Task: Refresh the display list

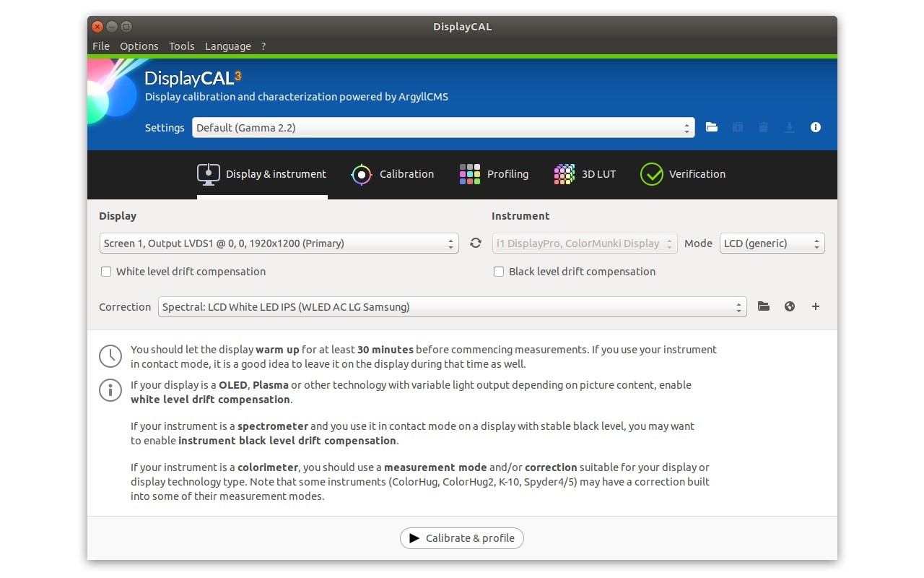Action: [x=475, y=243]
